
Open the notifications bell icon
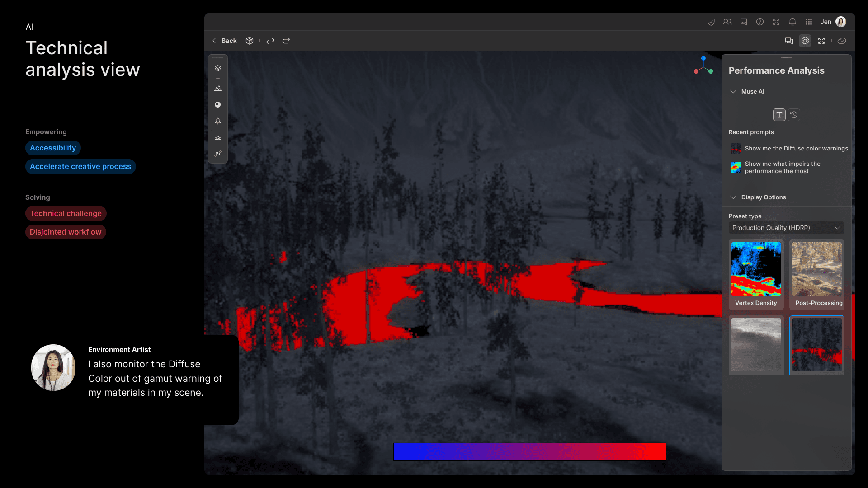[793, 22]
